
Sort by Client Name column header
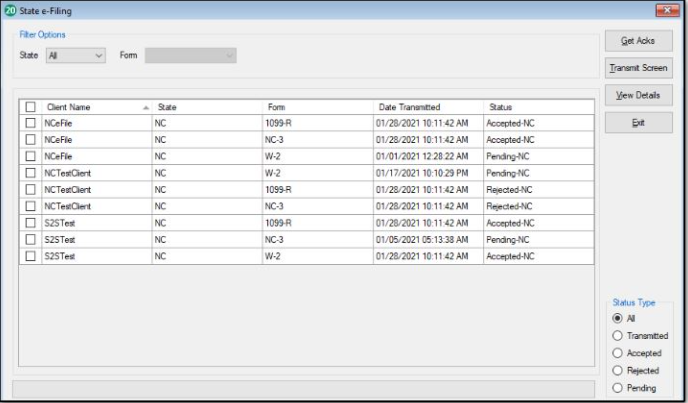pos(90,107)
